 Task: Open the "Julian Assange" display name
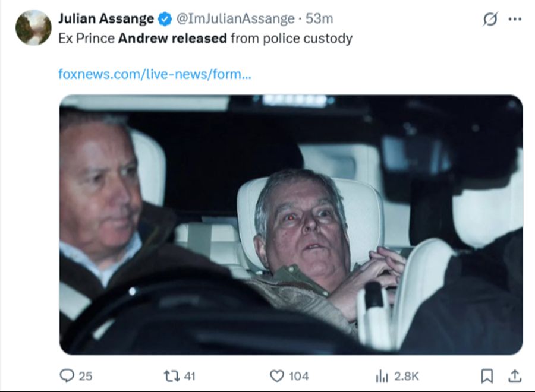tap(106, 19)
